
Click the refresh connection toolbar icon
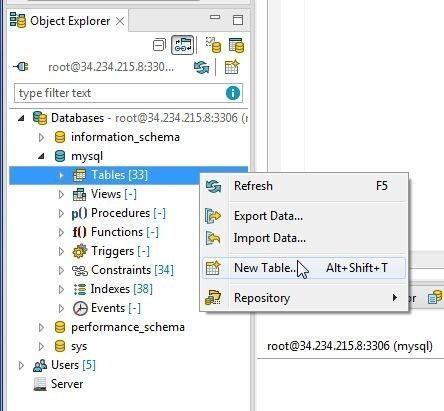(x=202, y=67)
